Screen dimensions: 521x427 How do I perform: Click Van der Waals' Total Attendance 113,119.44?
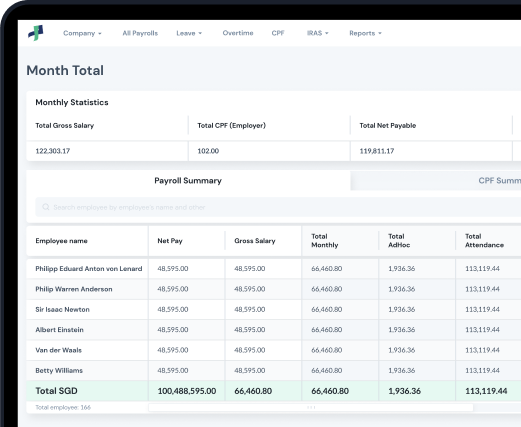click(x=482, y=350)
